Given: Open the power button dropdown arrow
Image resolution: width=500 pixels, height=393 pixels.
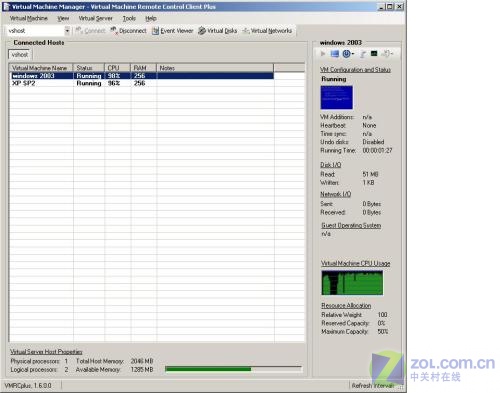Looking at the screenshot, I should [353, 54].
